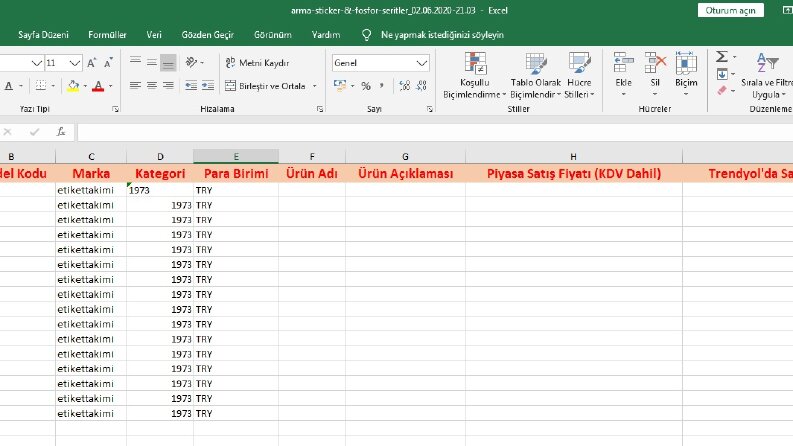Toggle Align Right horizontal alignment
This screenshot has height=446, width=793.
click(x=168, y=85)
